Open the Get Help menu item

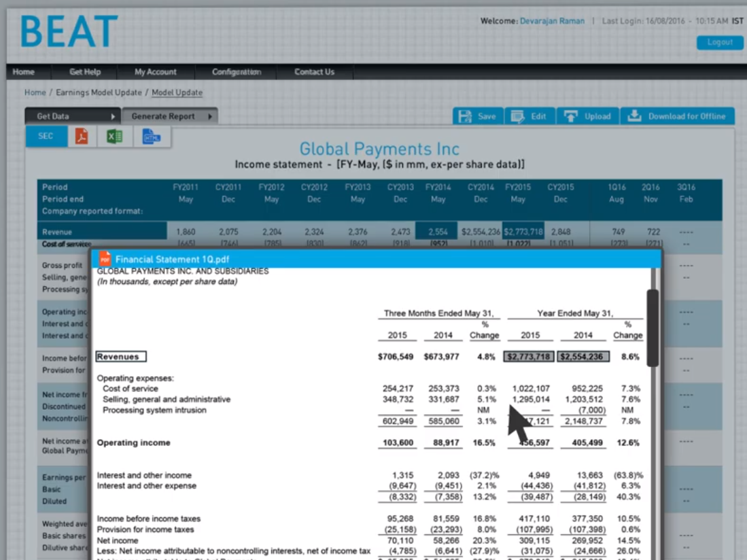click(85, 72)
